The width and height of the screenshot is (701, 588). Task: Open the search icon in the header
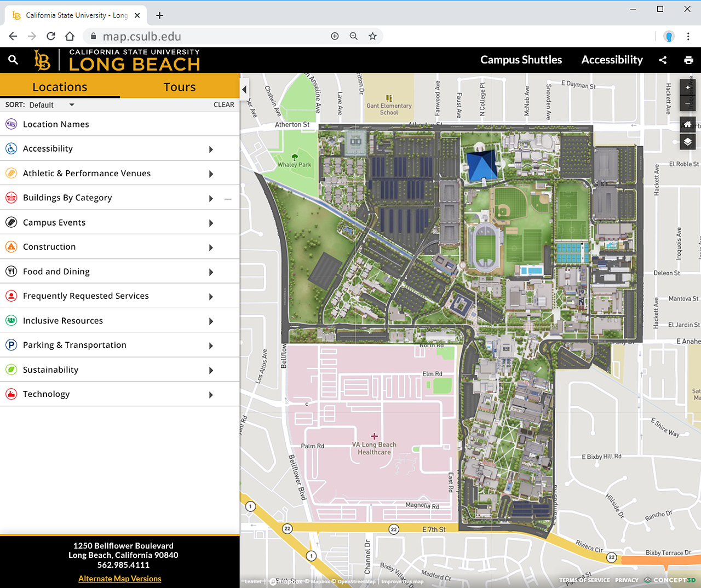click(x=13, y=60)
